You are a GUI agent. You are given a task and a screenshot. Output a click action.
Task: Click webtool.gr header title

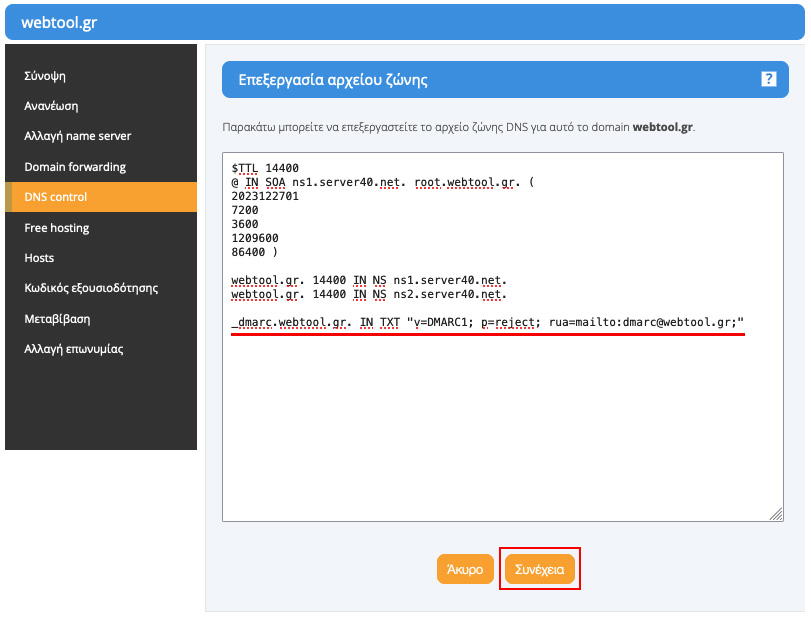coord(59,22)
